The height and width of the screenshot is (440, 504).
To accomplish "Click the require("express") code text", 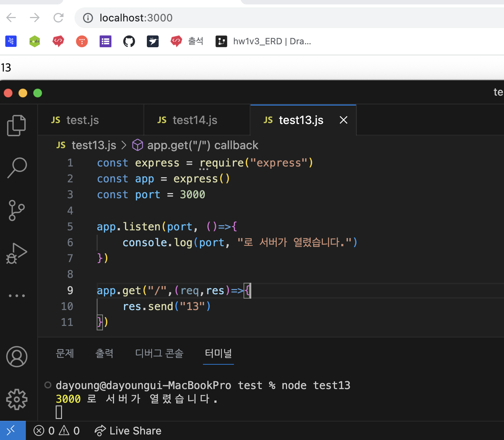I will 256,163.
